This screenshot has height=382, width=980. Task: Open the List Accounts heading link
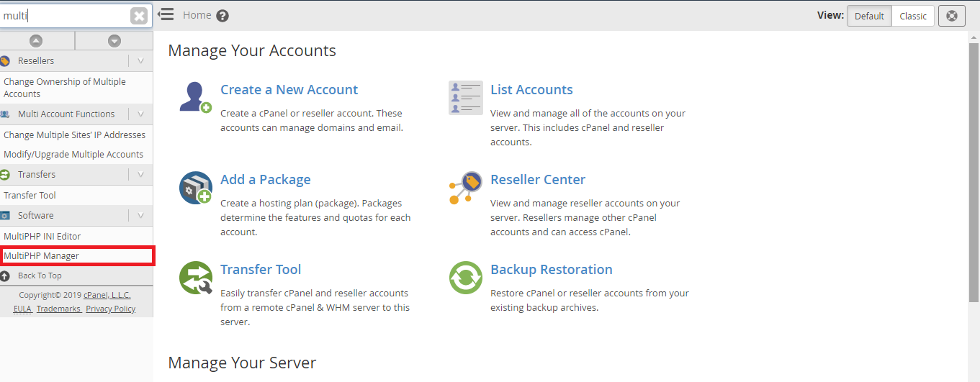tap(531, 90)
